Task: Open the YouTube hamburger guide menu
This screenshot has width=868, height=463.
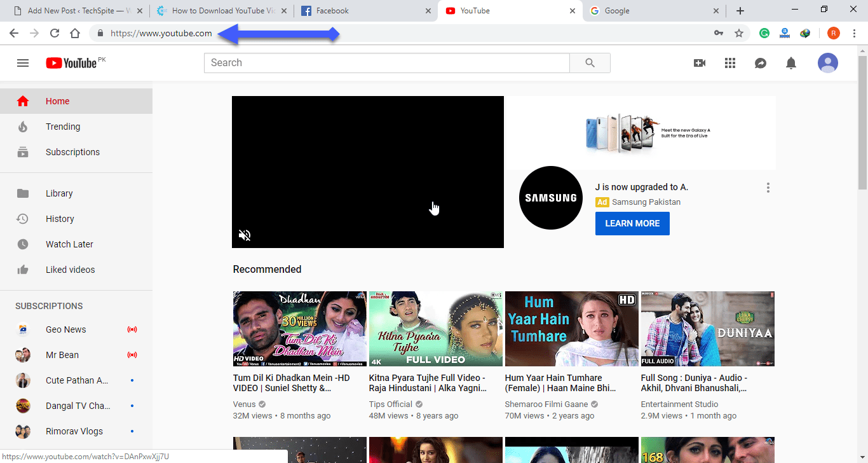Action: [23, 63]
